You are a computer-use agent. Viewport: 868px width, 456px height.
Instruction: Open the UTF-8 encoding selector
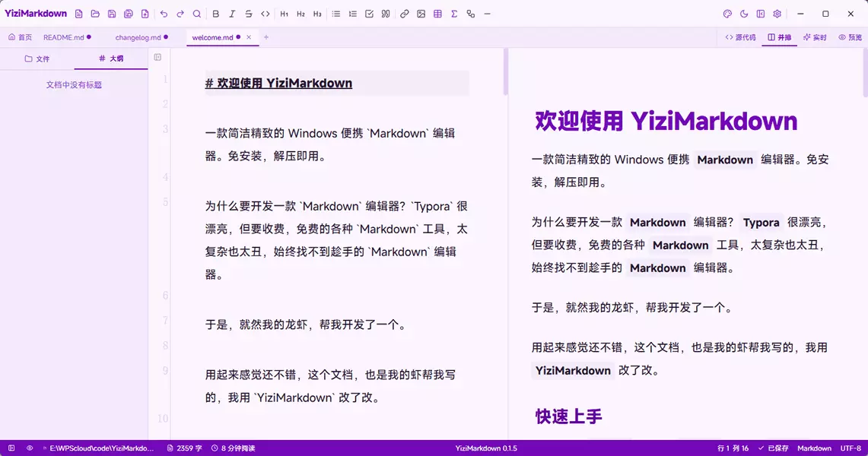pos(851,448)
